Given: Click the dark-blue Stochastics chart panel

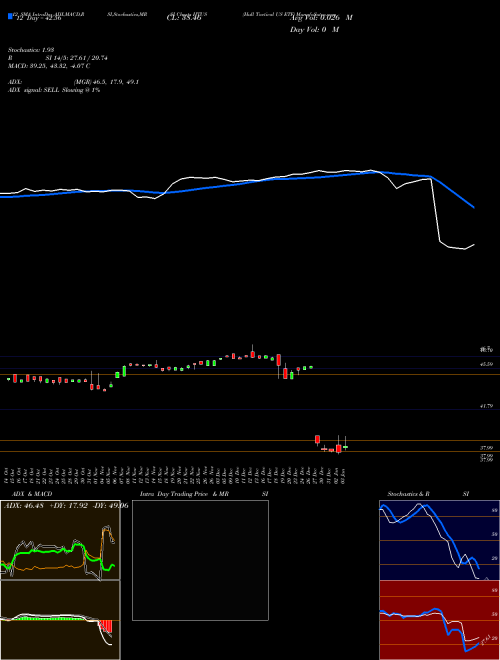Looking at the screenshot, I should tap(439, 540).
